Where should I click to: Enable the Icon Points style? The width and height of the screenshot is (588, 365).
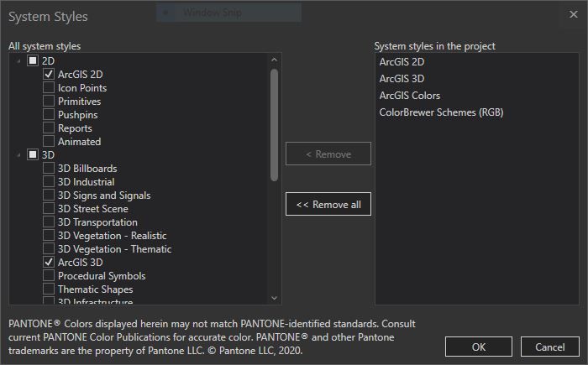(x=49, y=88)
